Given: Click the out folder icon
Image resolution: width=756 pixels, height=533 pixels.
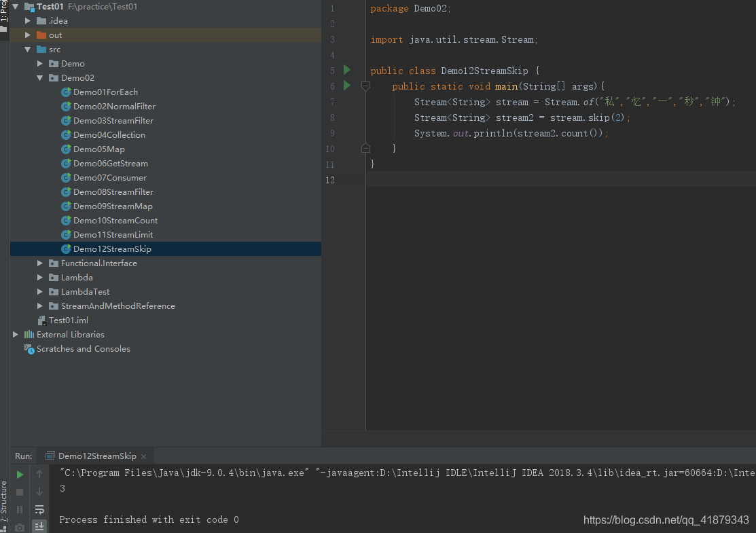Looking at the screenshot, I should point(41,35).
